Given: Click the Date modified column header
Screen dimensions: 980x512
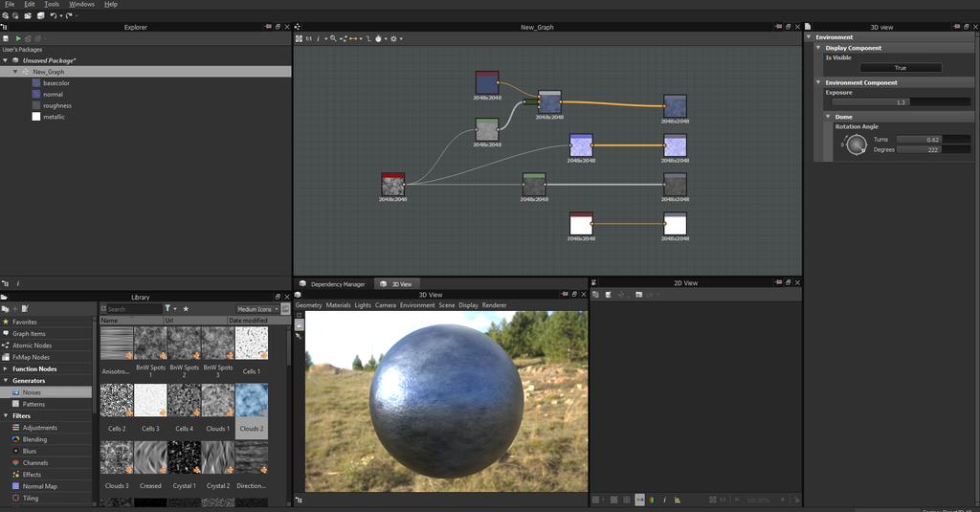Looking at the screenshot, I should coord(256,320).
